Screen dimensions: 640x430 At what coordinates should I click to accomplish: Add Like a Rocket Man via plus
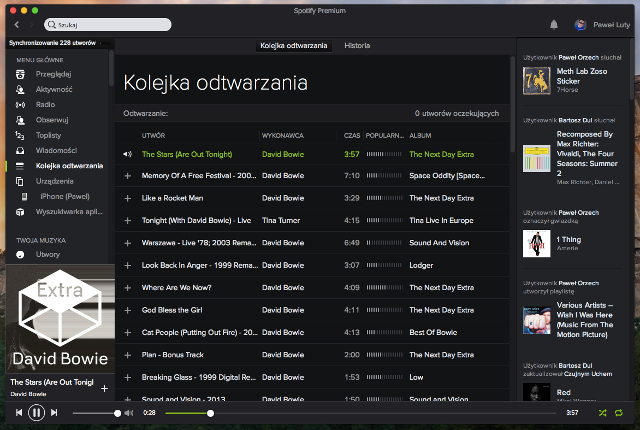(128, 198)
